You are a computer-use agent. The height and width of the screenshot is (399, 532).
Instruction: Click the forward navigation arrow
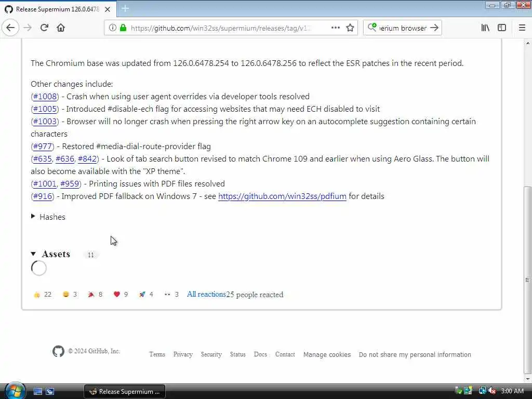coord(28,28)
